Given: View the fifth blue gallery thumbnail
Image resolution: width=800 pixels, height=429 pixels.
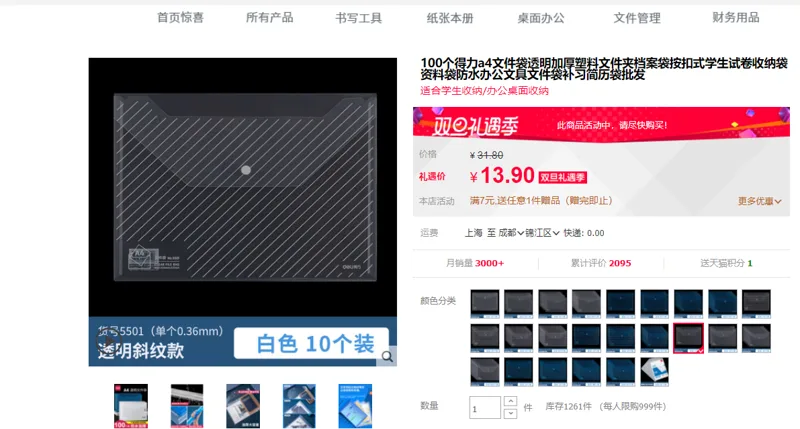Looking at the screenshot, I should point(355,406).
